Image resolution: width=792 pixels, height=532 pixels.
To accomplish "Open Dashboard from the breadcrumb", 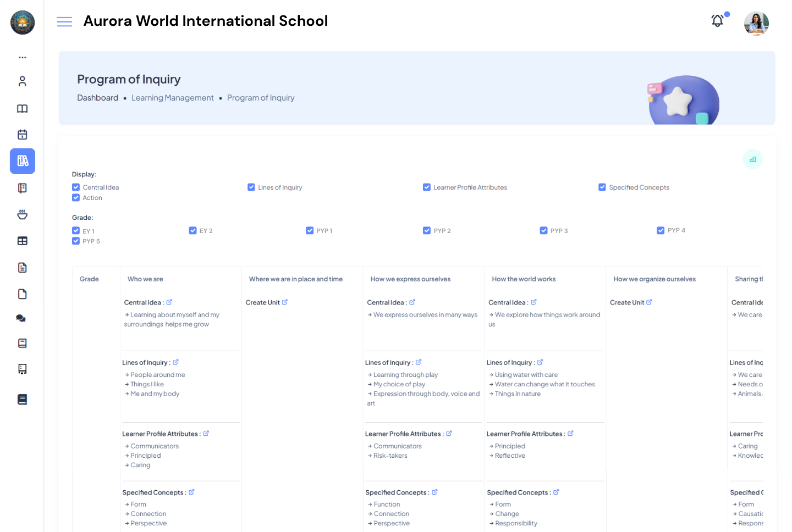I will (97, 97).
